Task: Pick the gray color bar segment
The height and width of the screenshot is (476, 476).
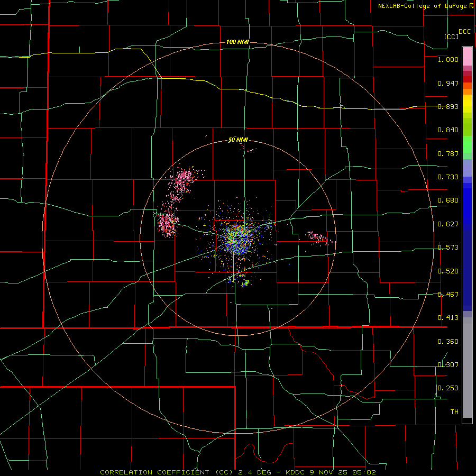Action: point(467,368)
